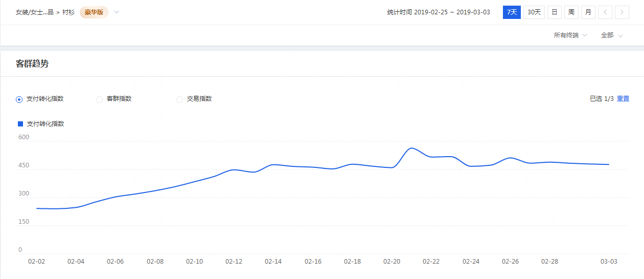
Task: Select the 日 granularity button
Action: [554, 12]
